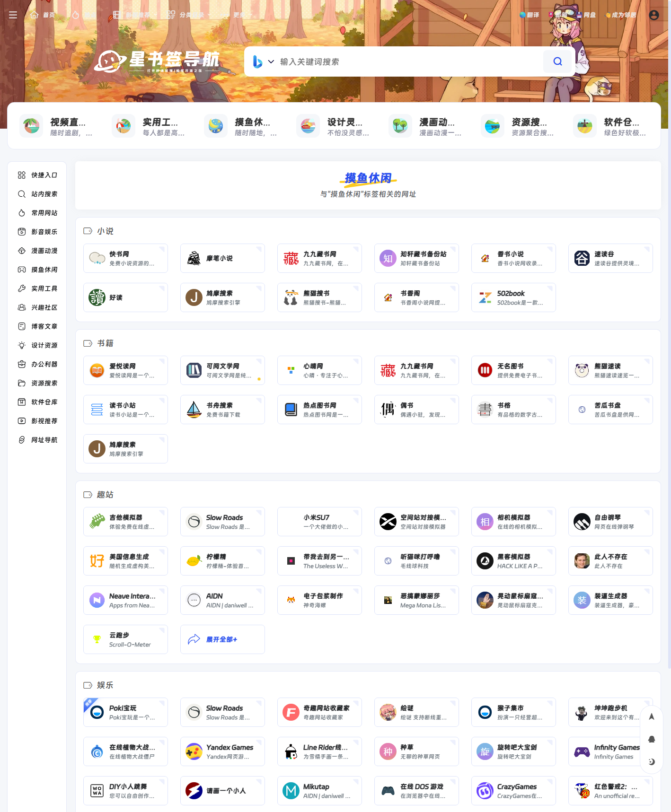This screenshot has height=812, width=671.
Task: Open the 鸠摩搜索 site under 小说
Action: tap(222, 297)
